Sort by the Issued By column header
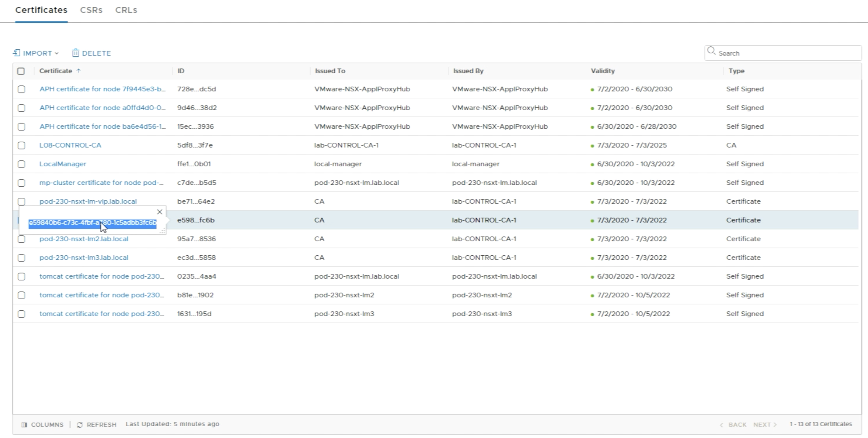This screenshot has width=868, height=438. 468,71
